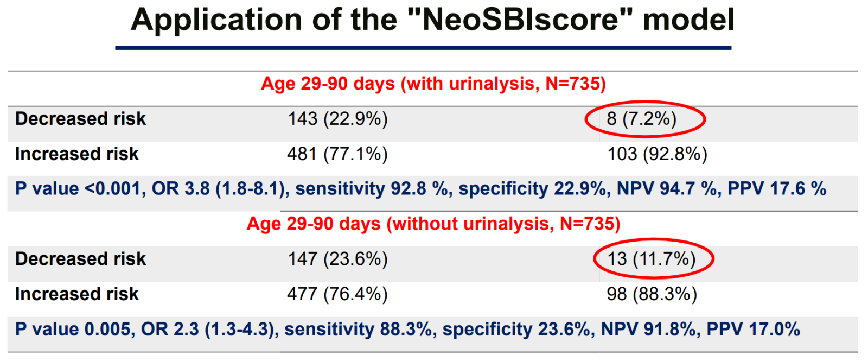This screenshot has width=868, height=361.
Task: Select the "with urinalysis, N=735" red heading
Action: (x=433, y=84)
